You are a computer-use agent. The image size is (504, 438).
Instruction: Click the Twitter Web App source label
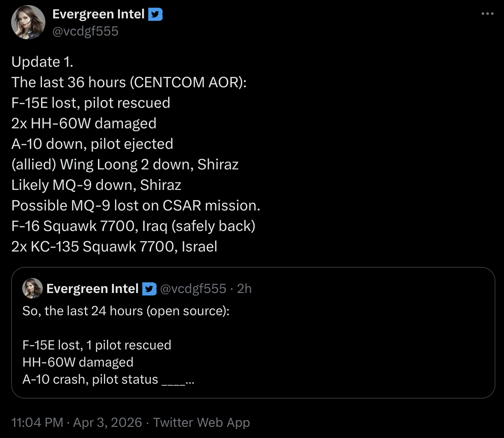click(x=202, y=423)
